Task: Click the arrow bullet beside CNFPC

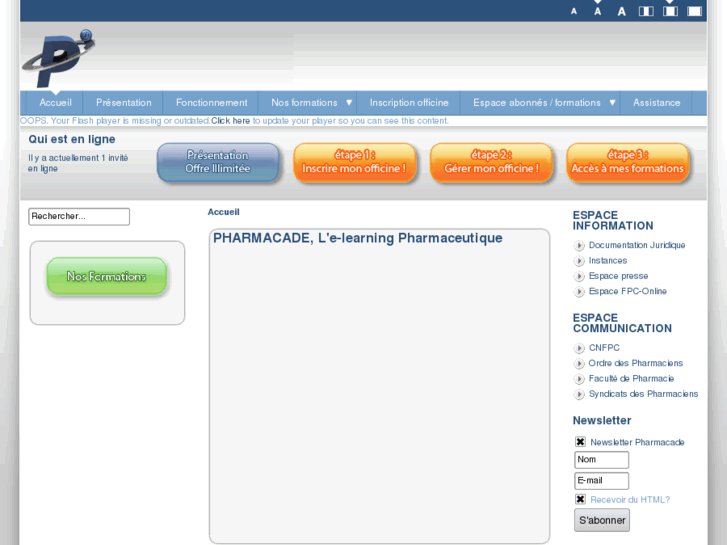Action: pyautogui.click(x=579, y=348)
